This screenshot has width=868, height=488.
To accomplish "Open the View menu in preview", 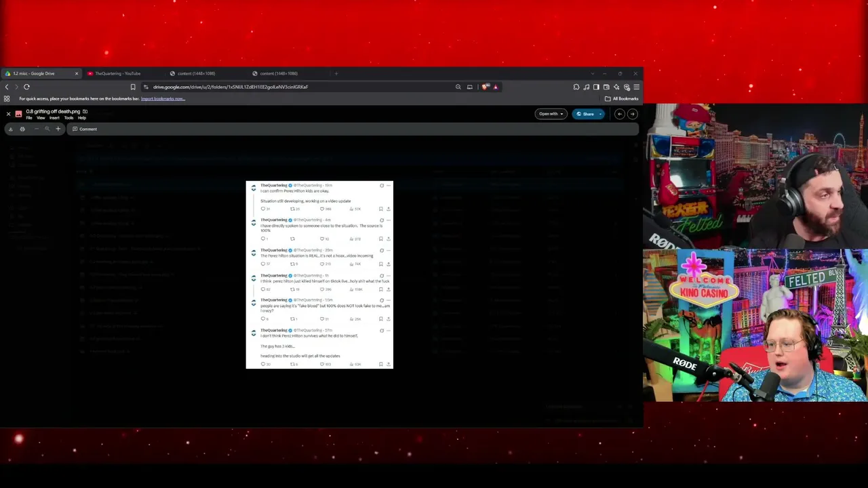I will click(41, 118).
